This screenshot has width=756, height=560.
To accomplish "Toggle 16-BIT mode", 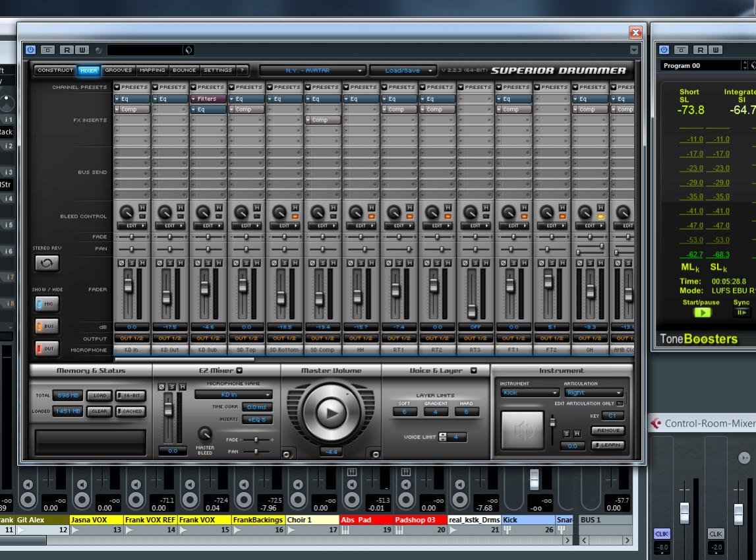I will coord(131,396).
